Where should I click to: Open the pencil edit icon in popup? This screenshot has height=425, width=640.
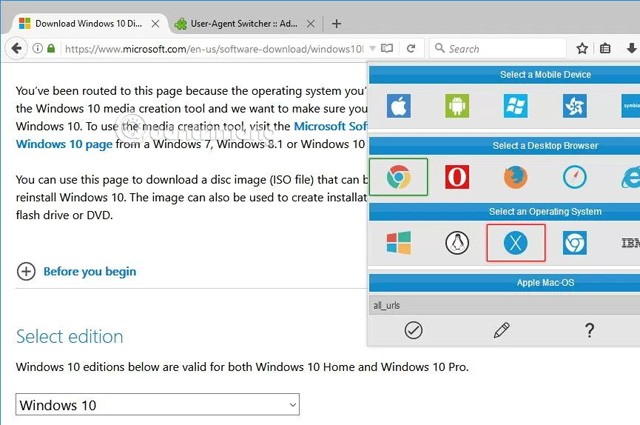pos(502,330)
